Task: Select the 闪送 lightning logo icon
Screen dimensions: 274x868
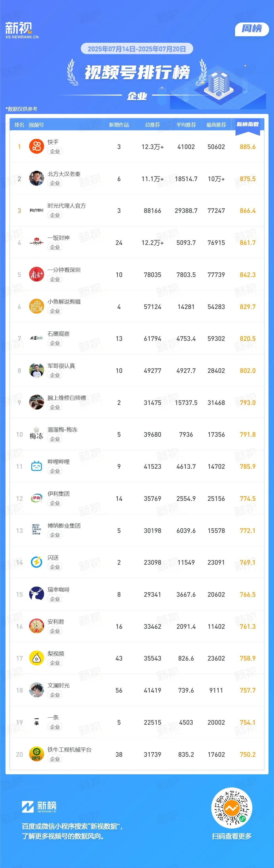Action: pos(36,563)
